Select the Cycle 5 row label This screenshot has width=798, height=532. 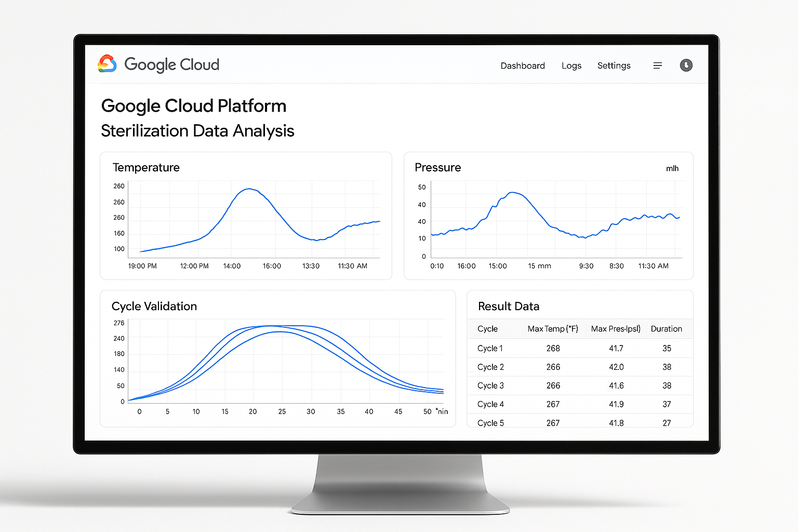(490, 423)
